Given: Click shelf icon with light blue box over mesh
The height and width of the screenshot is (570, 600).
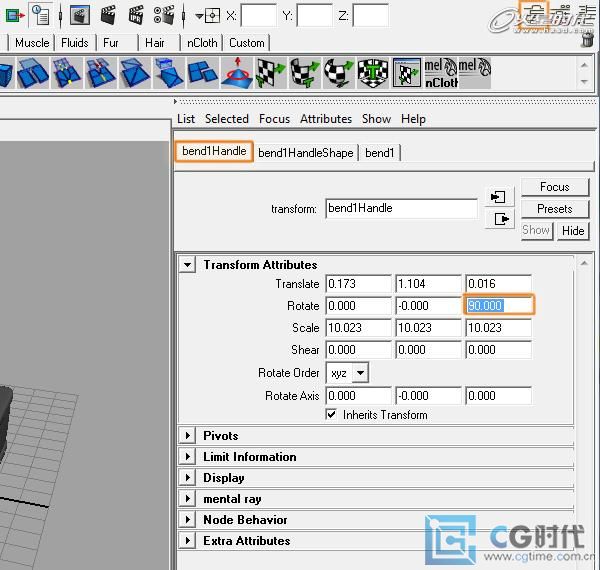Looking at the screenshot, I should pos(168,73).
